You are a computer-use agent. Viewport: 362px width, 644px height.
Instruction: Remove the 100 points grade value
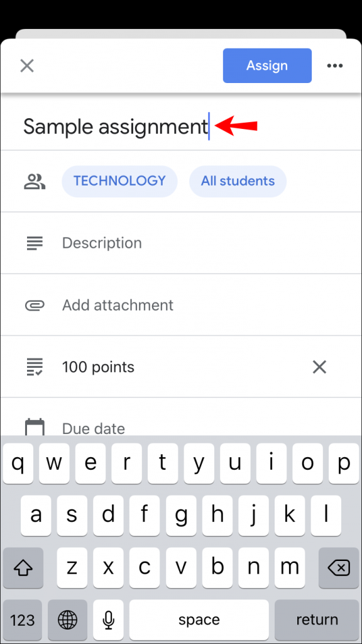pos(319,367)
